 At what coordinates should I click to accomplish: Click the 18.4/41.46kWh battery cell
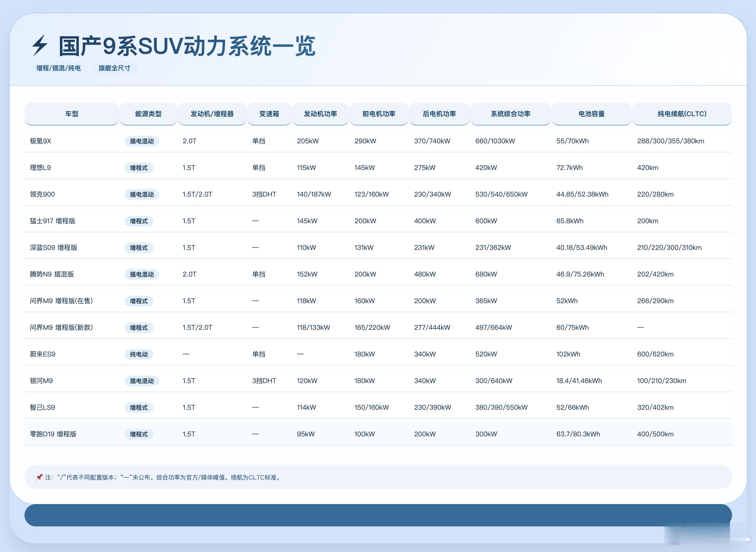click(579, 381)
